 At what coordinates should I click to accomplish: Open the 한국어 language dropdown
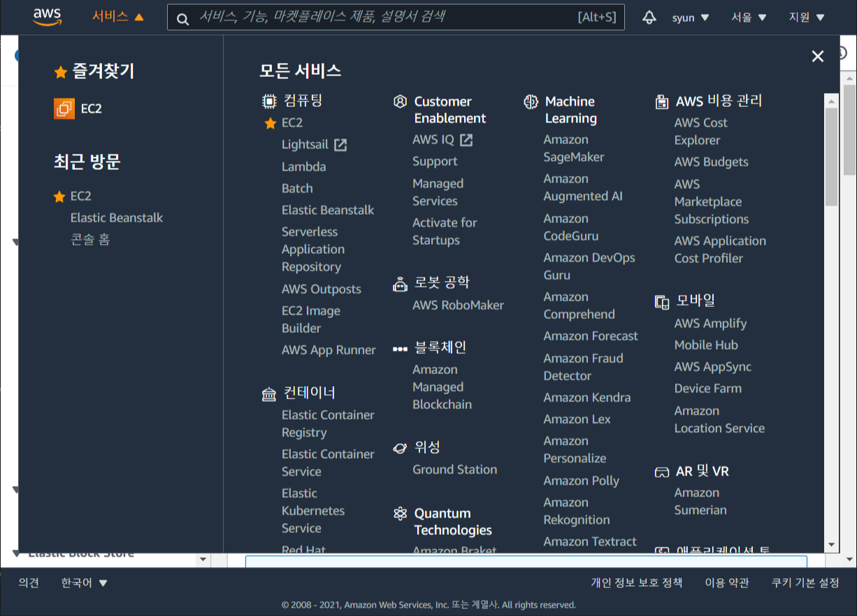click(85, 582)
